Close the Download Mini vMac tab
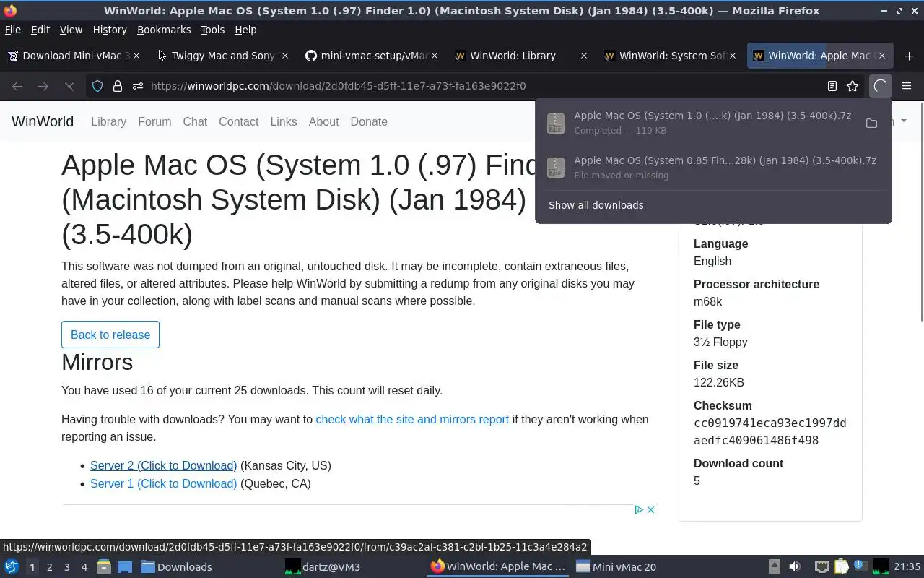The height and width of the screenshot is (578, 924). pyautogui.click(x=136, y=56)
